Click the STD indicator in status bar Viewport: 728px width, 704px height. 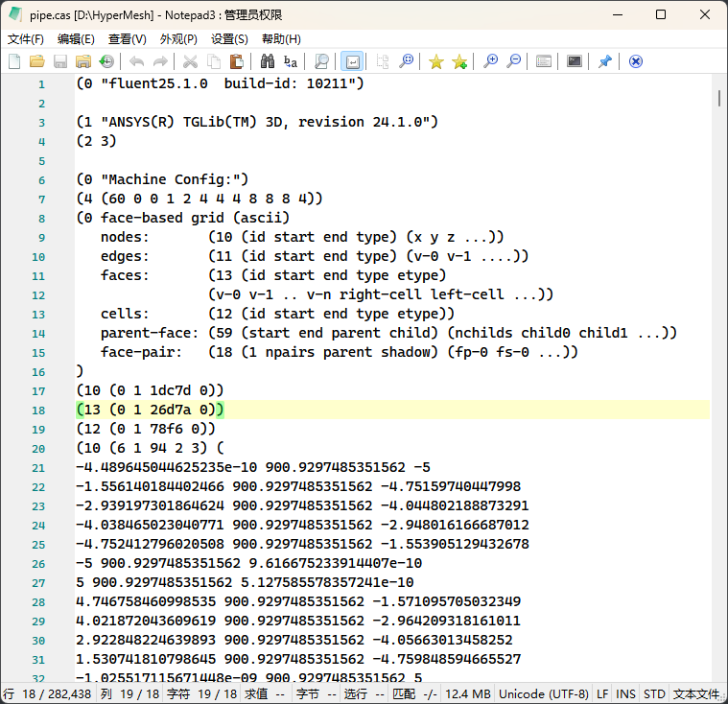654,693
